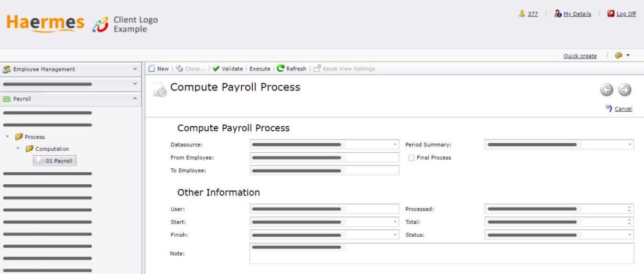Collapse the Process folder tree node
The height and width of the screenshot is (274, 644).
pyautogui.click(x=7, y=136)
